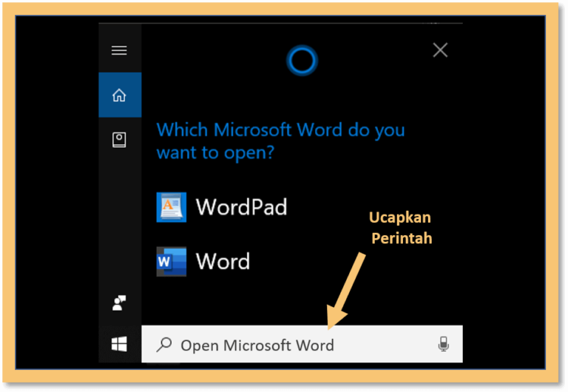Click the magnifier search icon
The width and height of the screenshot is (568, 392).
(x=164, y=345)
